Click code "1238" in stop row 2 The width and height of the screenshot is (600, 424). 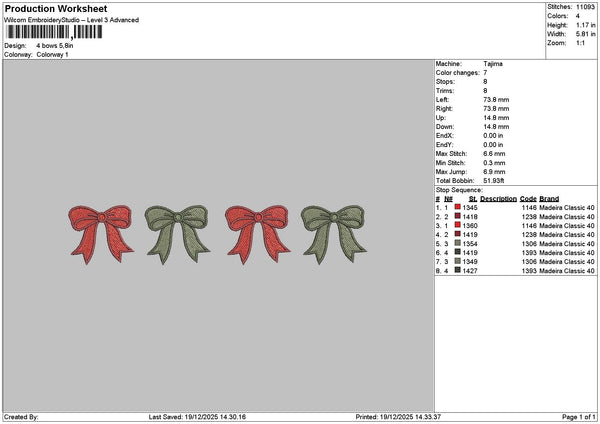(529, 217)
